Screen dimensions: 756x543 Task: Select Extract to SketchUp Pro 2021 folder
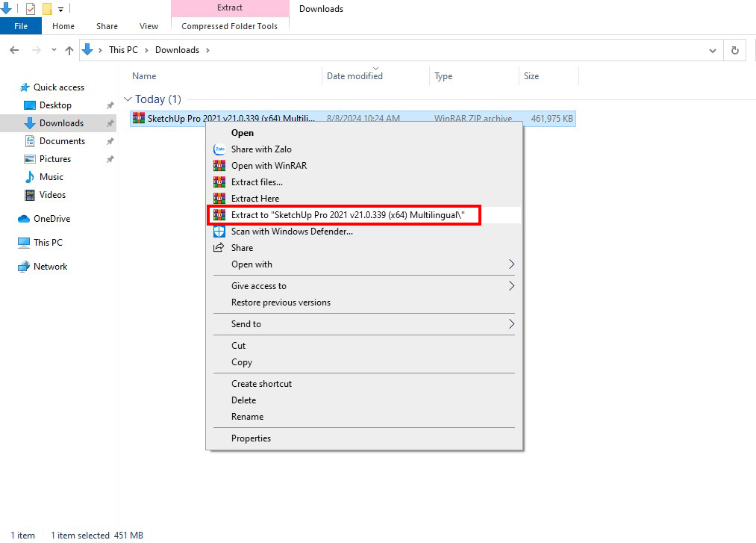click(x=347, y=215)
